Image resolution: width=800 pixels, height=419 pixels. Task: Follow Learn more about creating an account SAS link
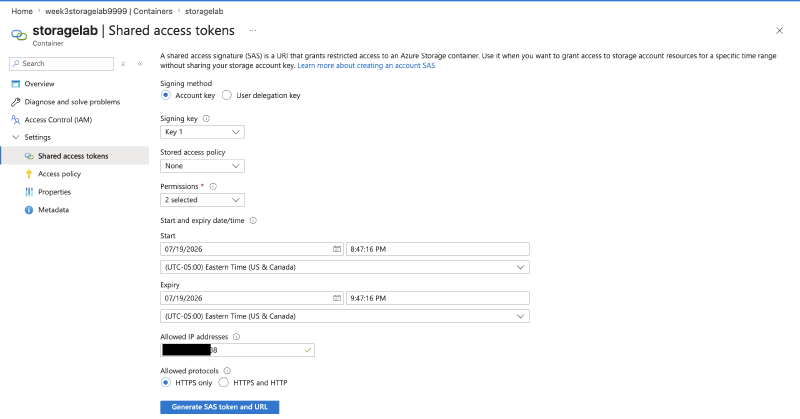pyautogui.click(x=366, y=65)
